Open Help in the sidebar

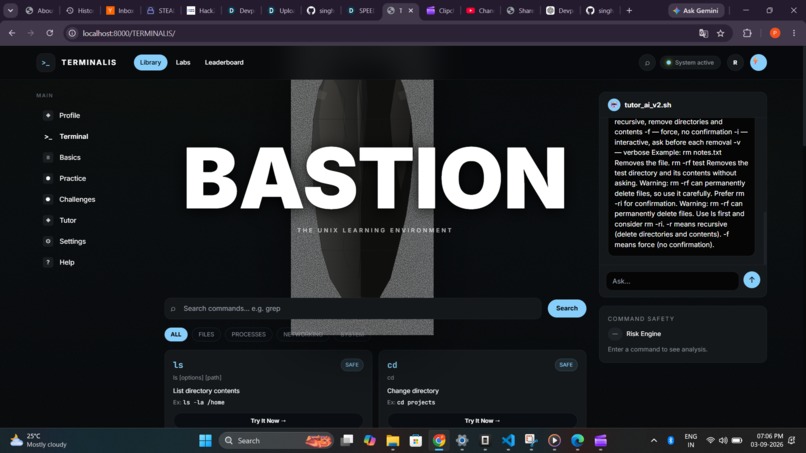tap(67, 262)
